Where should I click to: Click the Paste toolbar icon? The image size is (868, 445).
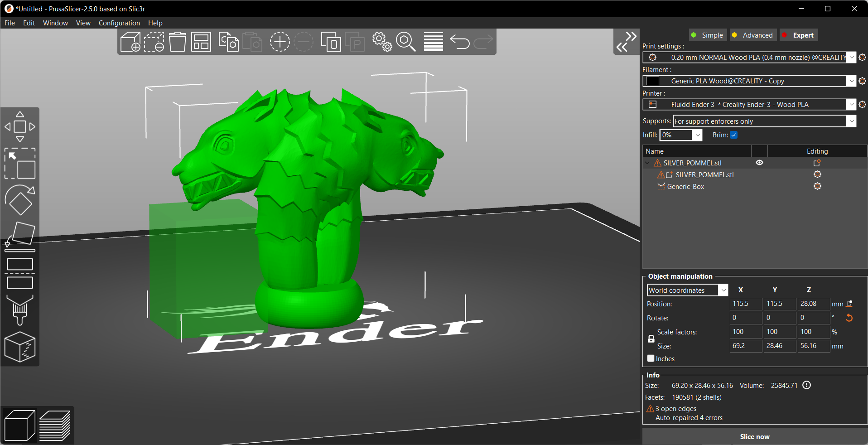click(x=252, y=42)
